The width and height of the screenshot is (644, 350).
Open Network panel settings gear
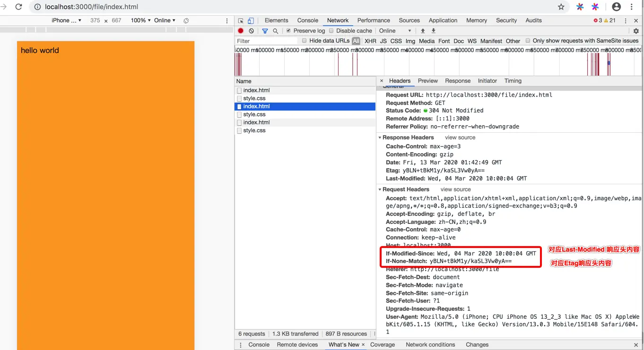(636, 31)
